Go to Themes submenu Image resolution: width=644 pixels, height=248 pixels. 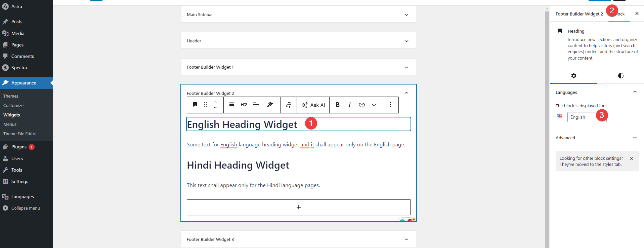[x=11, y=96]
